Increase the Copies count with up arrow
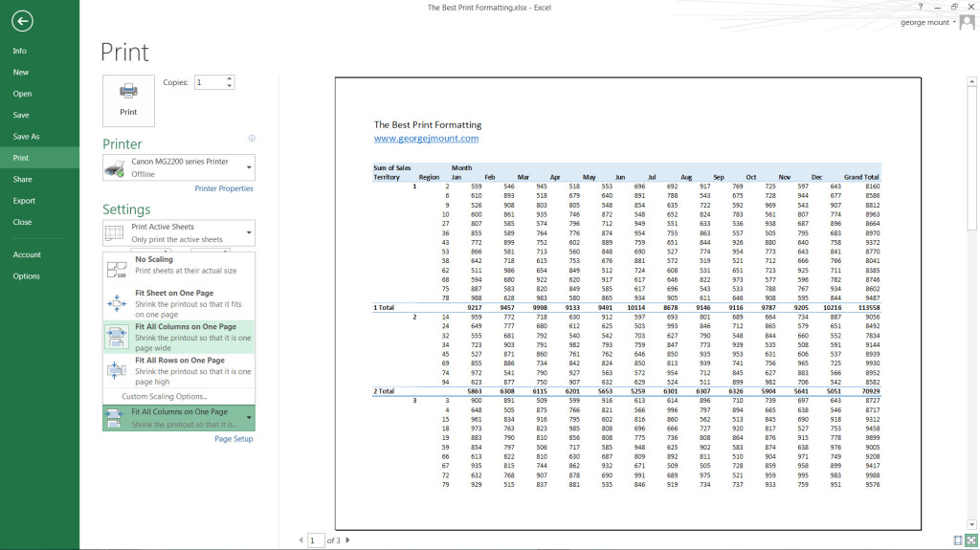 (230, 79)
